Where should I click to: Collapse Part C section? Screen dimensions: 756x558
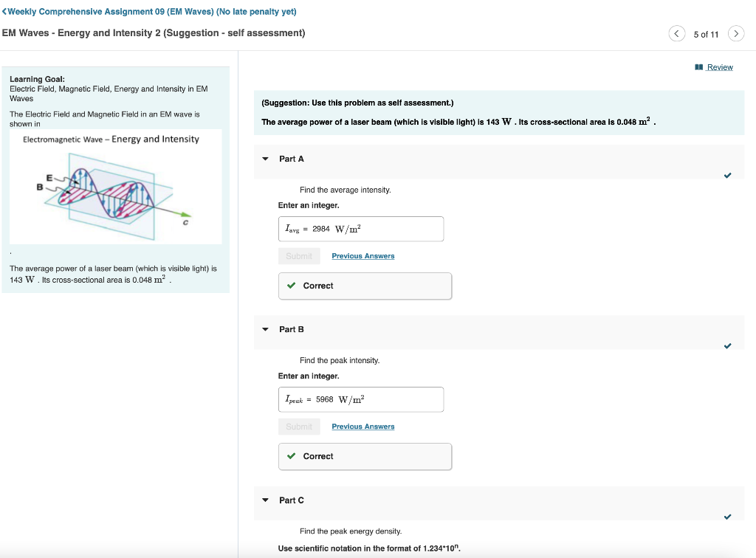266,500
